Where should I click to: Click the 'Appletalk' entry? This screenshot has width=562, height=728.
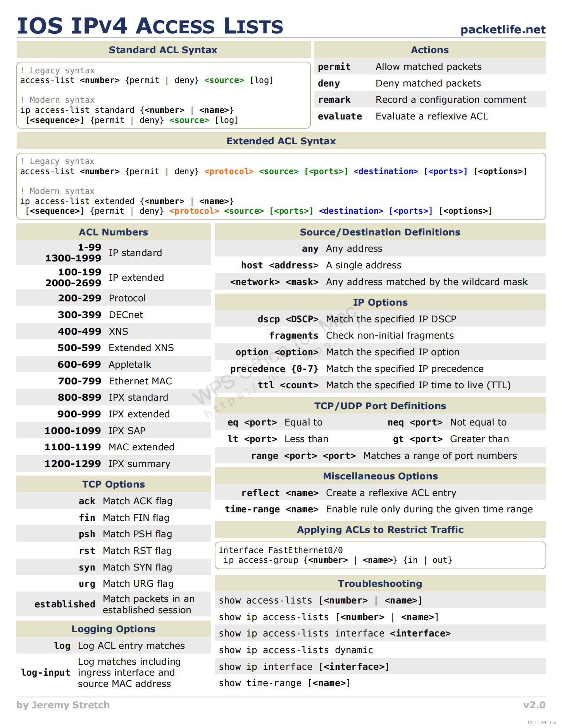(130, 364)
